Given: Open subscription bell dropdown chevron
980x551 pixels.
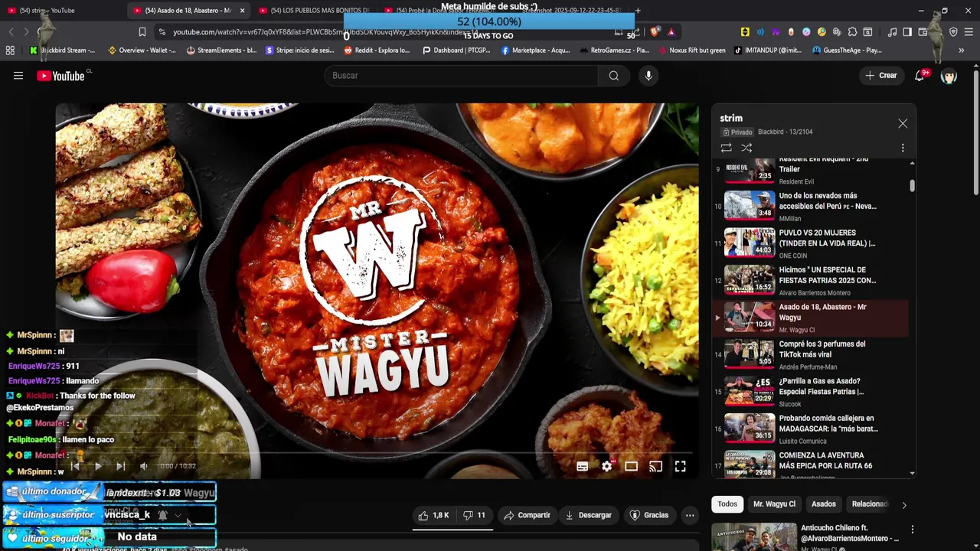Looking at the screenshot, I should coord(178,515).
